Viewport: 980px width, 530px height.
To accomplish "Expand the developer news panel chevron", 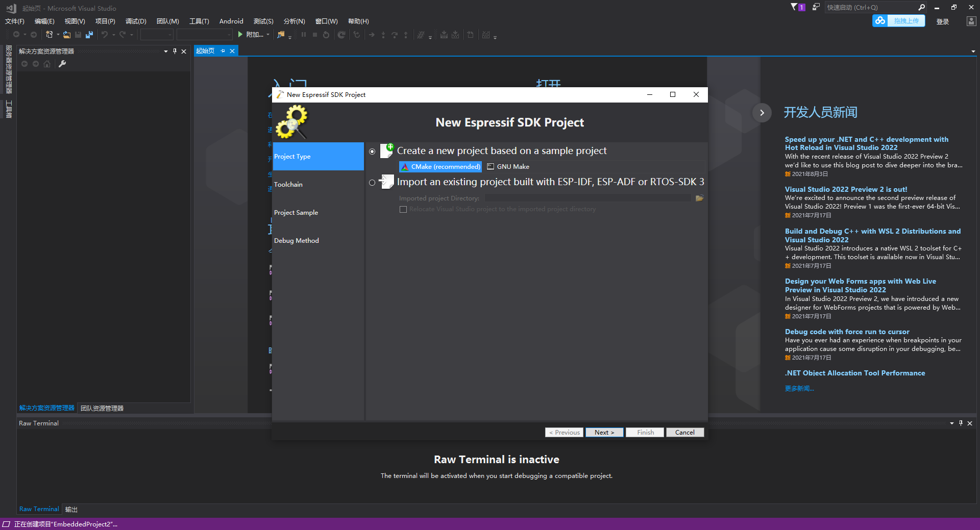I will (762, 113).
